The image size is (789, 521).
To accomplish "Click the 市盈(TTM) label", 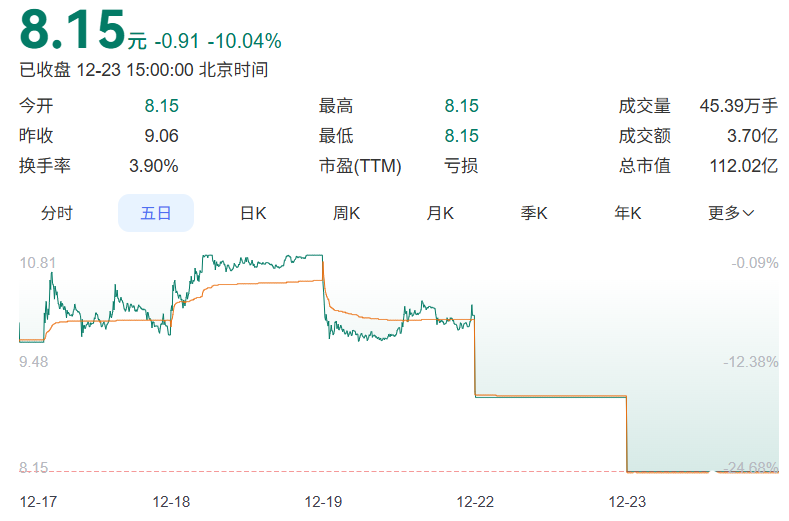I will 360,166.
